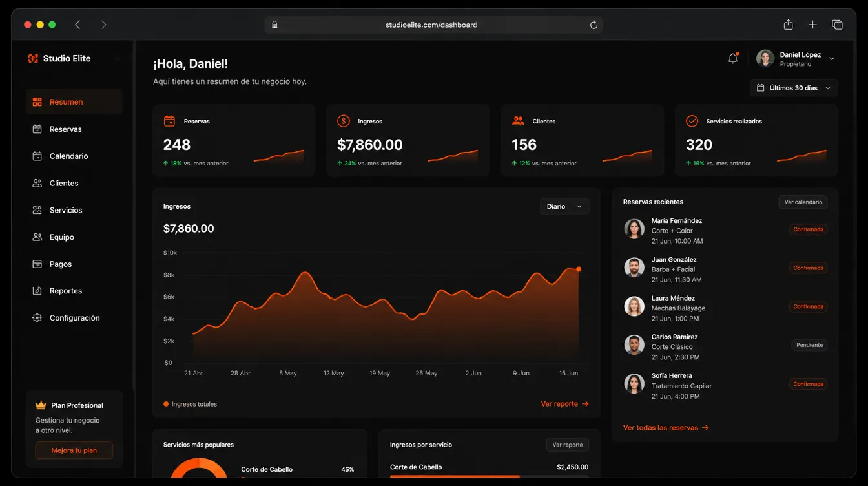Click the Safari forward arrow
This screenshot has height=486, width=868.
point(103,25)
